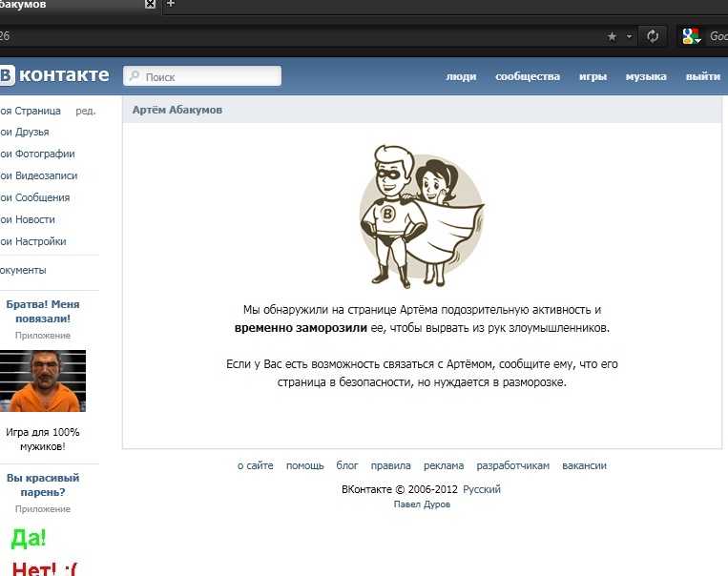
Task: Bookmark page with star icon
Action: pos(612,36)
